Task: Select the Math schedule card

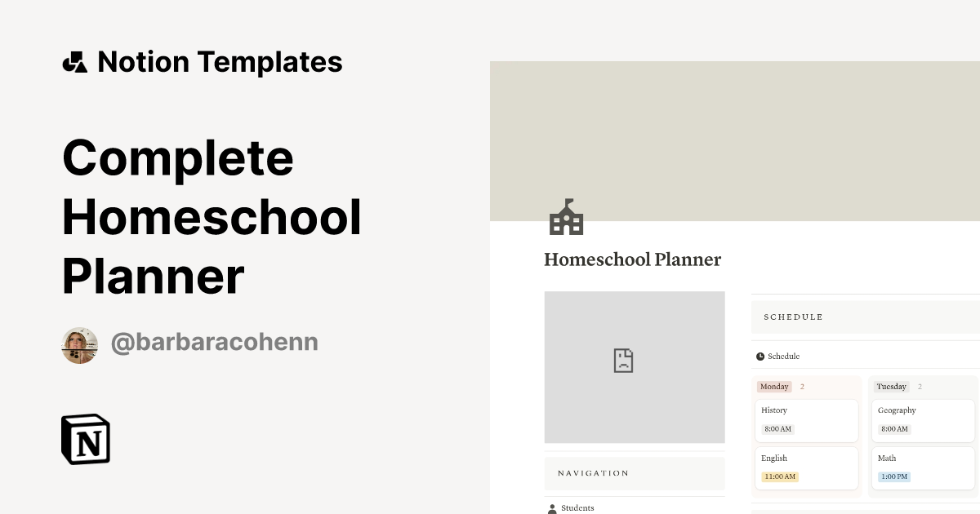Action: [923, 467]
